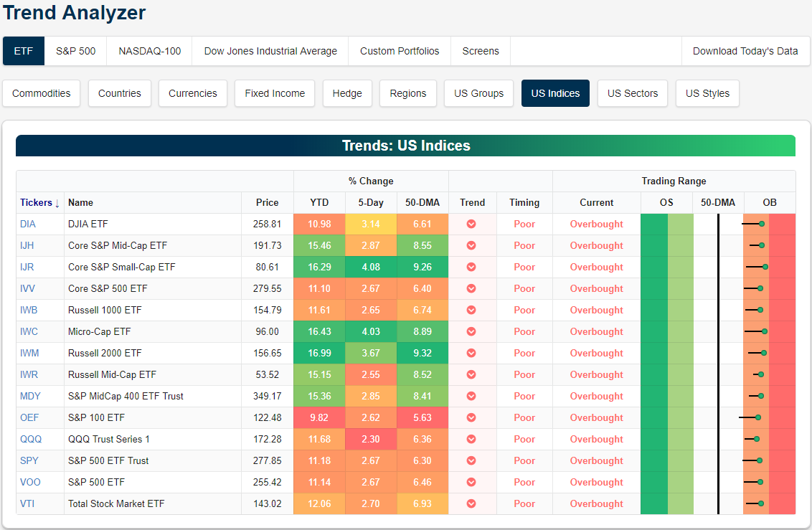Screen dimensions: 812x530
Task: Choose the Commodities category filter
Action: tap(42, 93)
